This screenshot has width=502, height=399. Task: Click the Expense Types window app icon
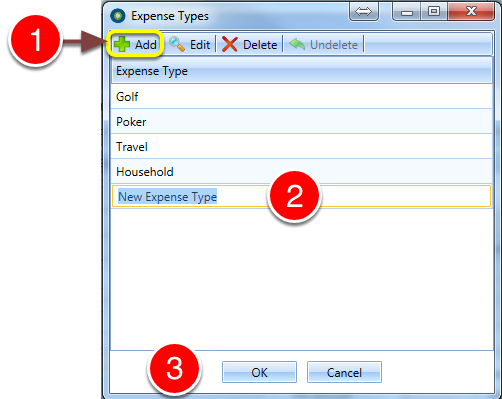coord(118,16)
